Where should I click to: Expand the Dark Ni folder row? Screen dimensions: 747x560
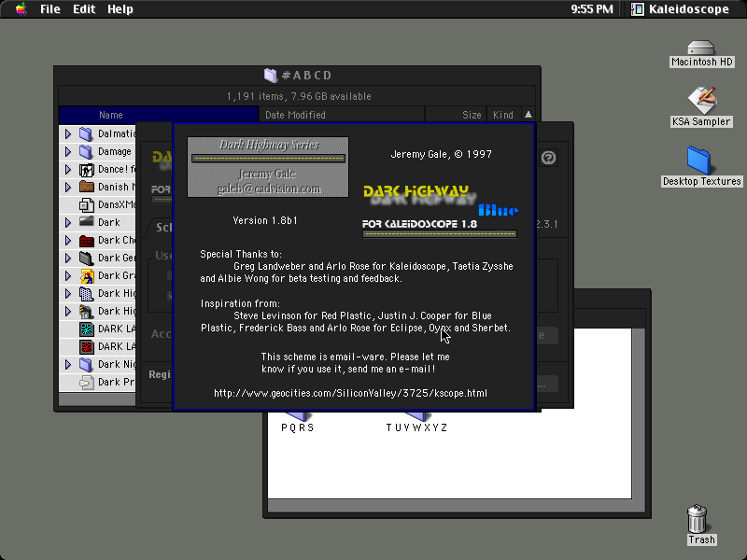point(68,364)
